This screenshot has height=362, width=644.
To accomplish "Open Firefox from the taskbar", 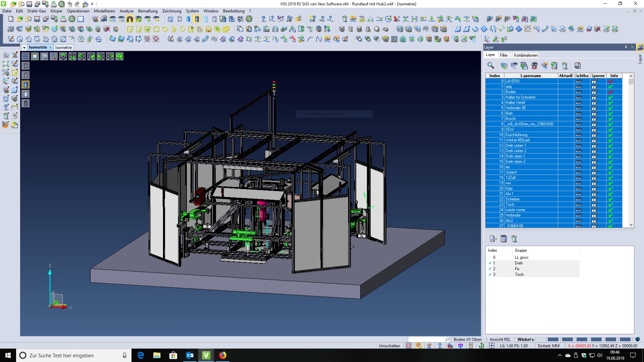I will (x=223, y=355).
